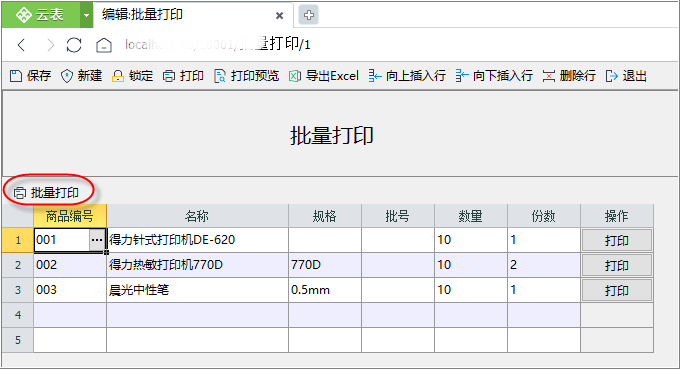Export the table via 导出Excel
680x369 pixels.
(324, 76)
